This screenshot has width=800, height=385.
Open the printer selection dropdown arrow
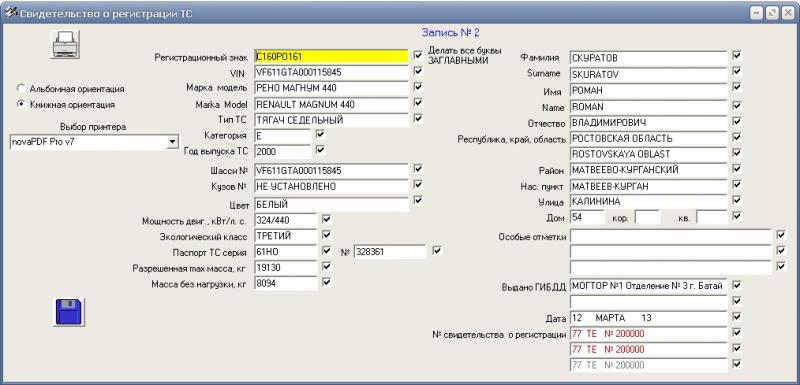[x=172, y=142]
